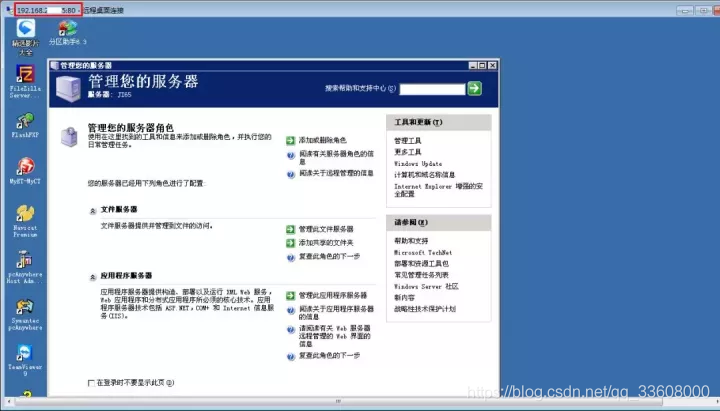Open pcAnywhere Host Admin shortcut
Screen dimensions: 720x411
[x=25, y=267]
